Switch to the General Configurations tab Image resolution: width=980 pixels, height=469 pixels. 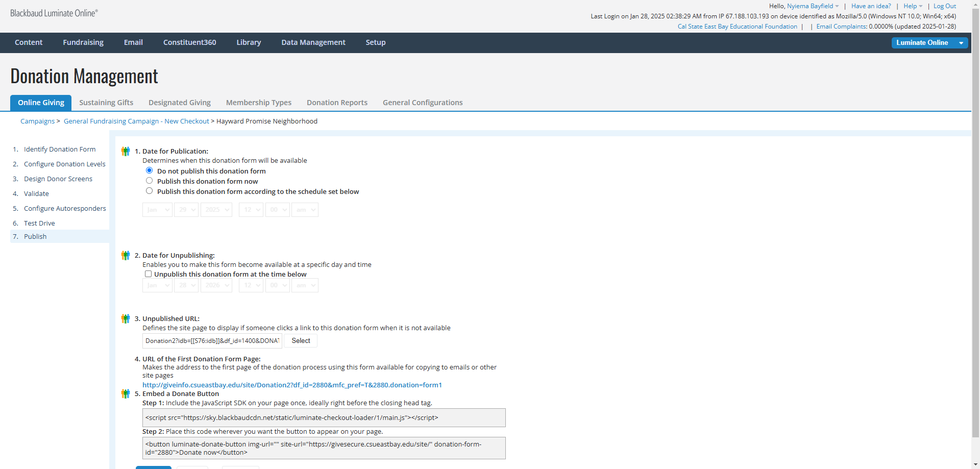(423, 103)
